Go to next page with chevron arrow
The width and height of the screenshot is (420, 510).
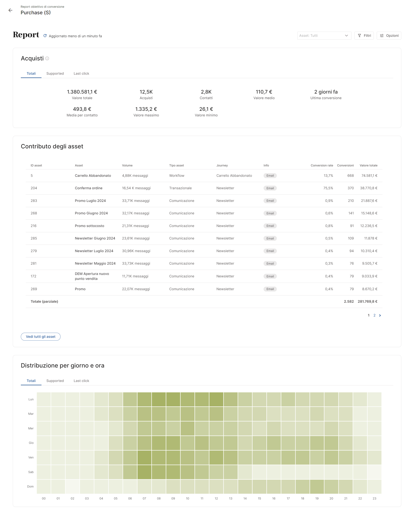pyautogui.click(x=380, y=315)
